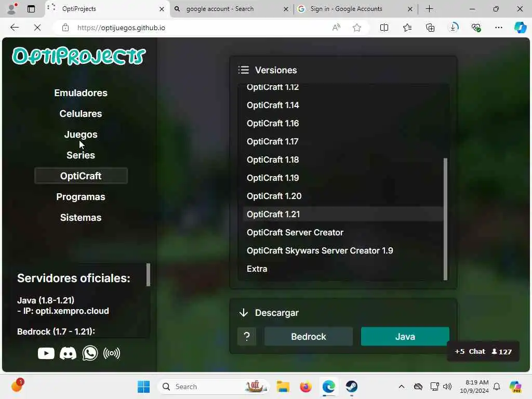The width and height of the screenshot is (532, 399).
Task: Open the WhatsApp group icon
Action: pos(90,353)
